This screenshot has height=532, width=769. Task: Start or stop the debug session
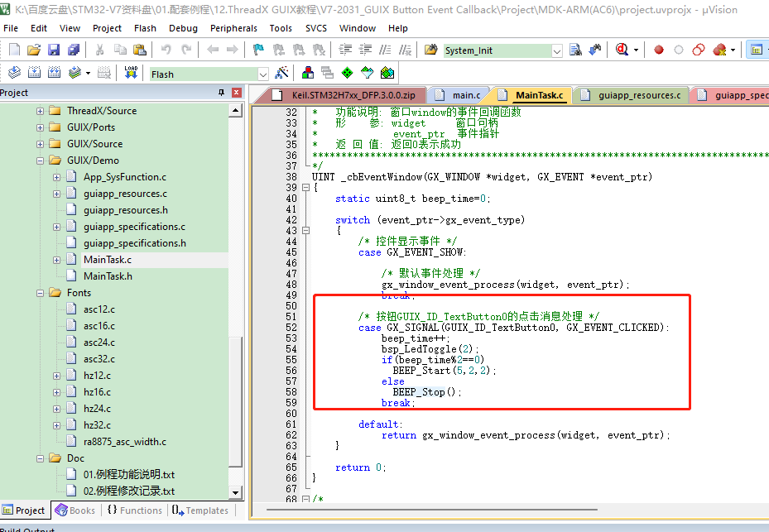point(622,50)
